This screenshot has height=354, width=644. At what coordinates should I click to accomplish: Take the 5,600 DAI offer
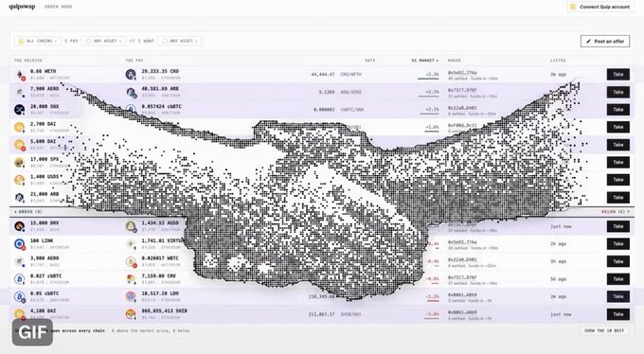pos(618,145)
